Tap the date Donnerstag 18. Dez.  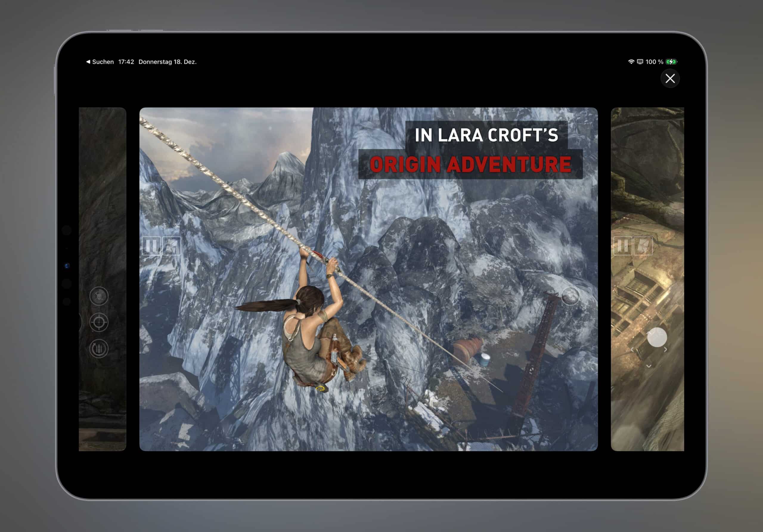point(168,62)
